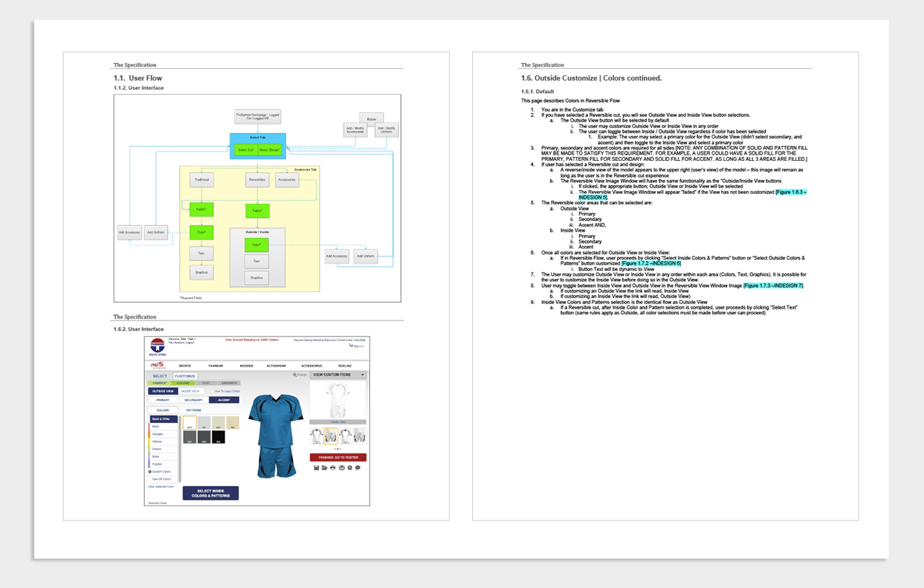The image size is (924, 588).
Task: Click the Live Chat link
Action: pos(360,340)
